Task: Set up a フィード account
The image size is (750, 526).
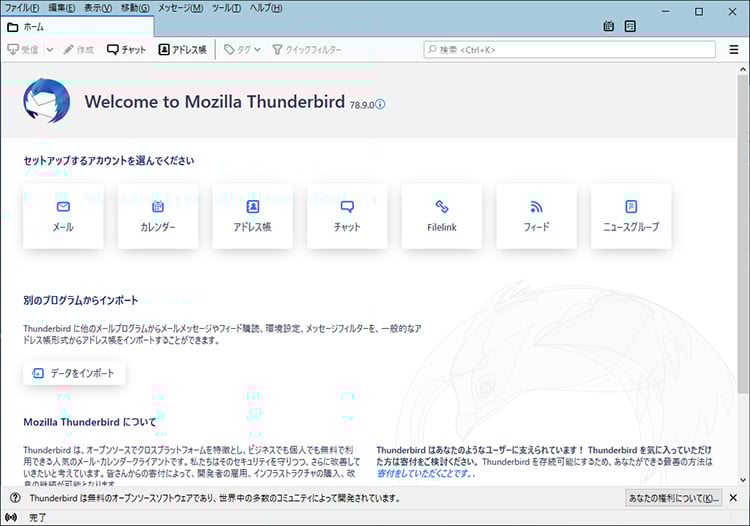Action: [537, 216]
